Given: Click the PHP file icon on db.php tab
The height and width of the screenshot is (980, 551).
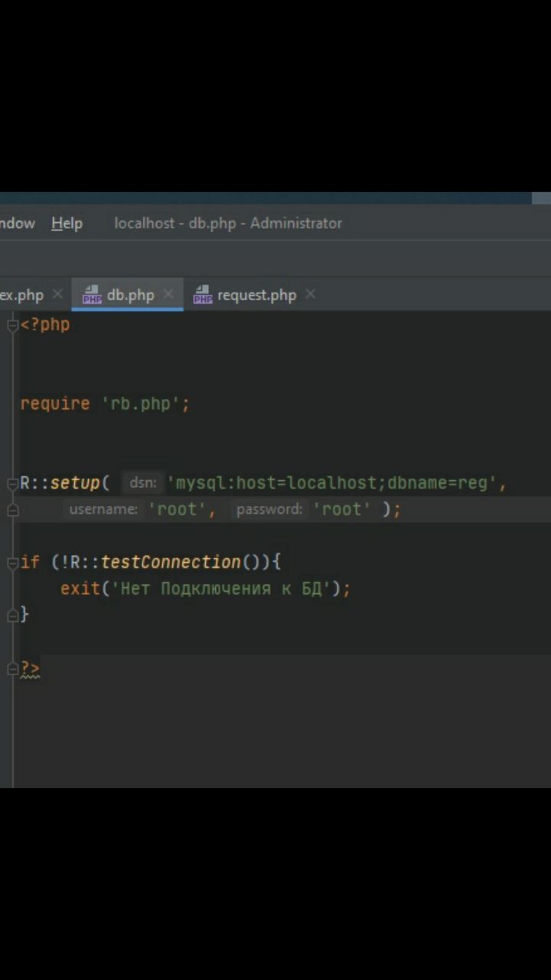Looking at the screenshot, I should 92,295.
